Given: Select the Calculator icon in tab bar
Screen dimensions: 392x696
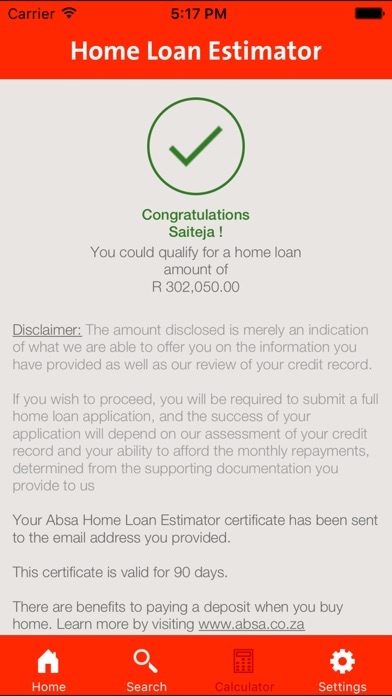Looking at the screenshot, I should [x=244, y=661].
